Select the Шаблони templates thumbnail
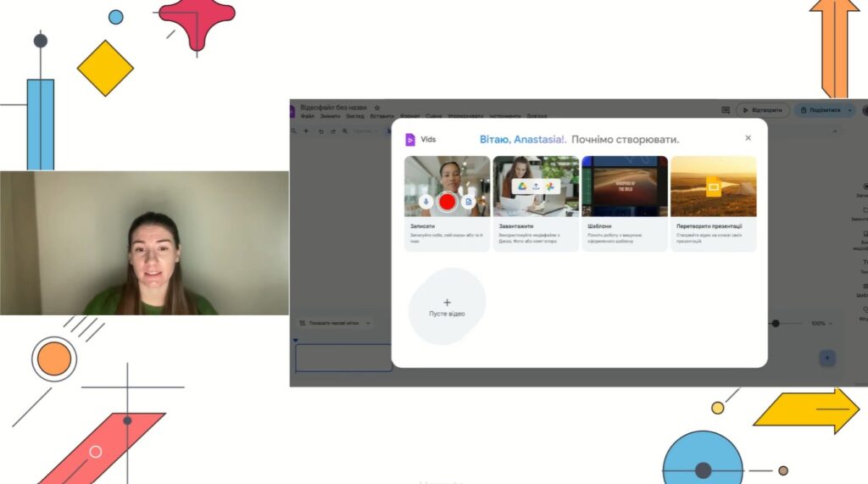 pyautogui.click(x=625, y=186)
